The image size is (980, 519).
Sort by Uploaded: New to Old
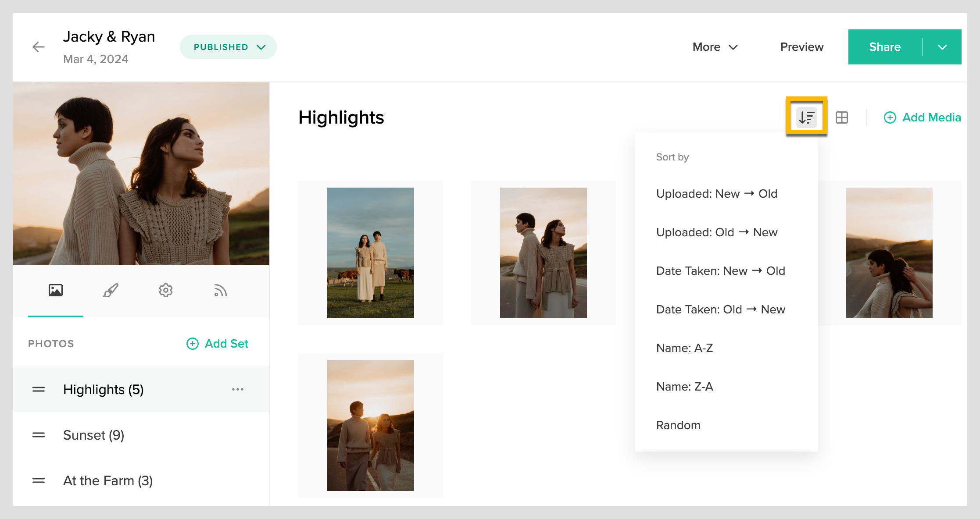[726, 194]
